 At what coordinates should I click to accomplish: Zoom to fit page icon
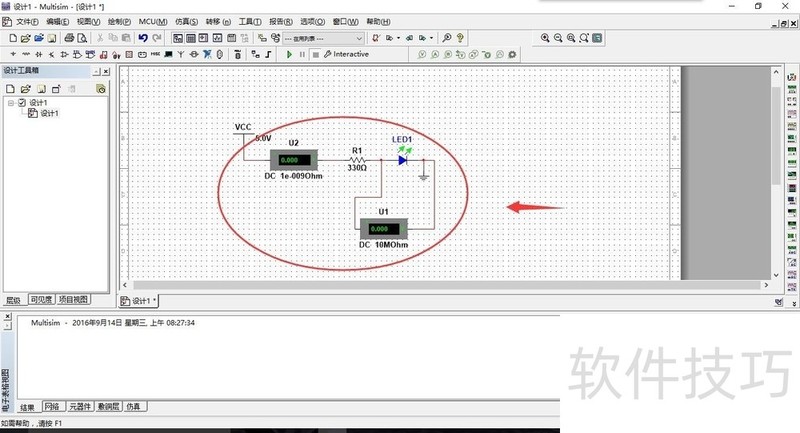click(584, 38)
